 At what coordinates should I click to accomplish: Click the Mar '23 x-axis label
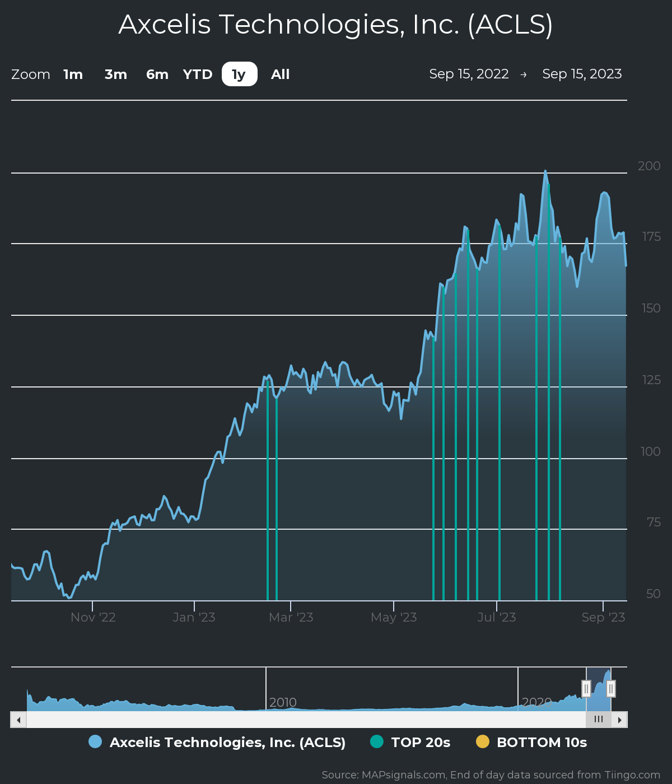pos(291,617)
